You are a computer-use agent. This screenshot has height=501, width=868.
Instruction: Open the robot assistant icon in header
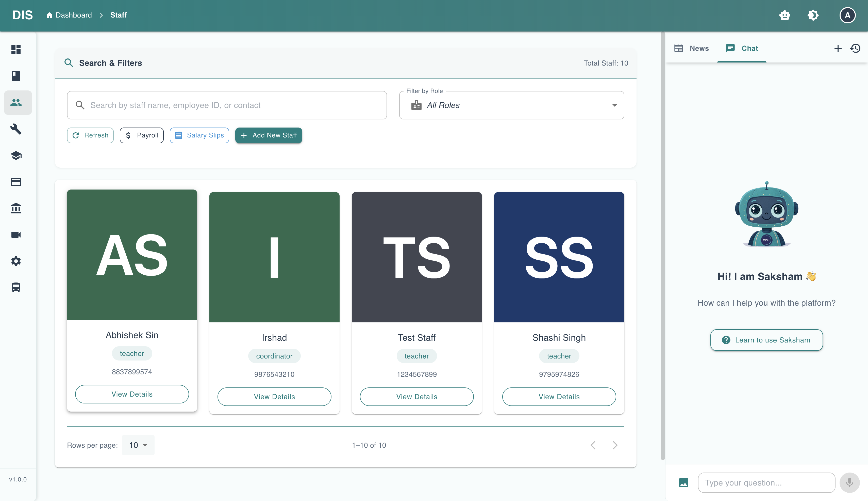pyautogui.click(x=784, y=15)
